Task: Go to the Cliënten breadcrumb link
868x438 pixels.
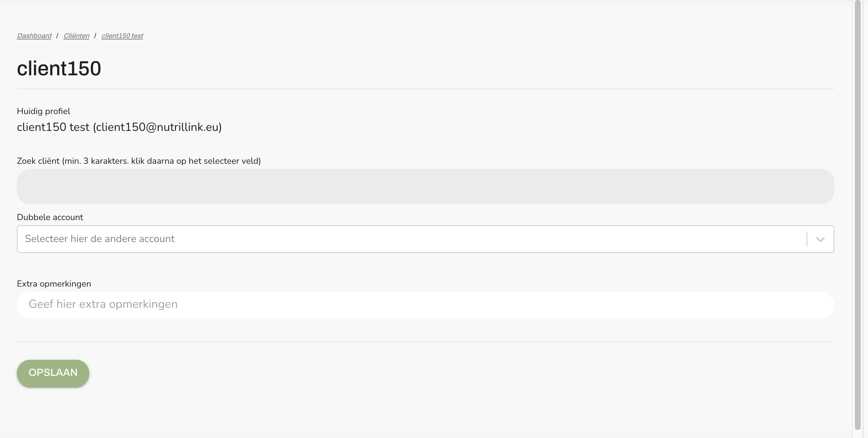Action: coord(76,36)
